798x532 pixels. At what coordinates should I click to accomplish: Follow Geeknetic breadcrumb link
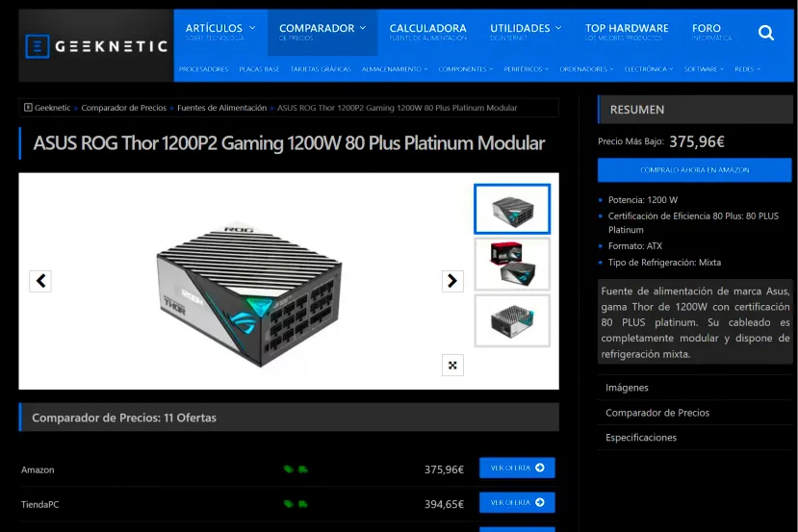pos(52,108)
